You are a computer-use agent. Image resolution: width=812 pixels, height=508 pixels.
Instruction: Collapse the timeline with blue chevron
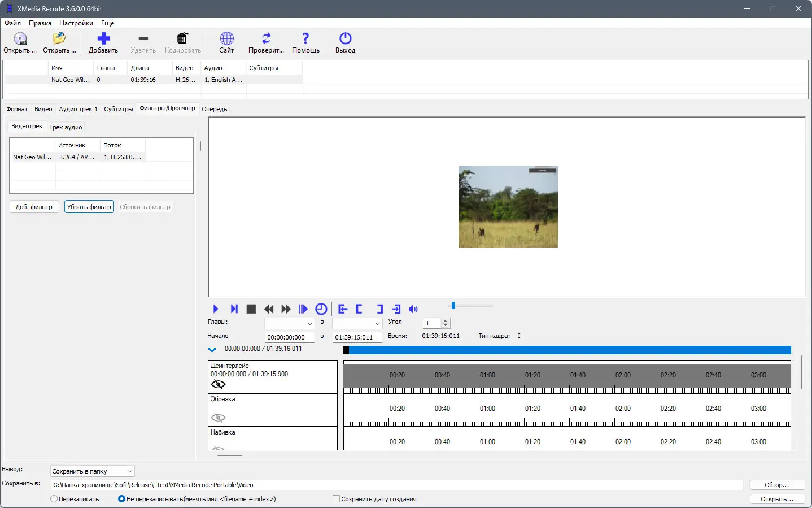coord(212,350)
